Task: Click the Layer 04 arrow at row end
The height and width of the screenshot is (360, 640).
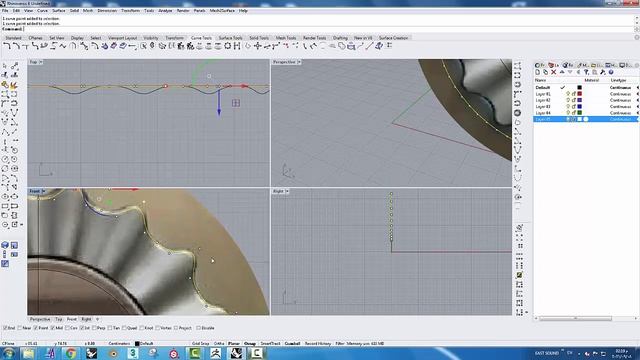Action: [x=638, y=113]
